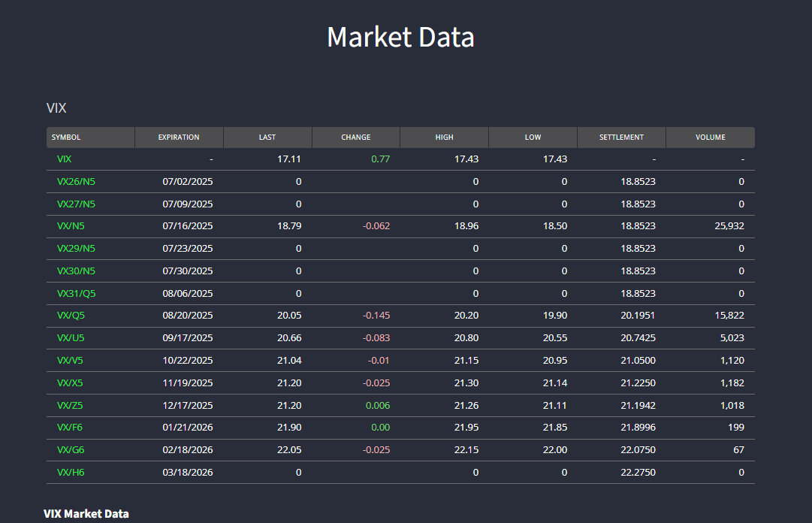Click the low value 19.90
This screenshot has height=523, width=812.
click(554, 316)
